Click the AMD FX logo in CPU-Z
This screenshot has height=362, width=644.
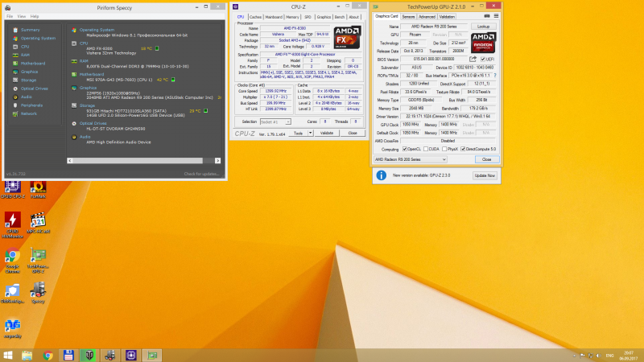pyautogui.click(x=347, y=37)
